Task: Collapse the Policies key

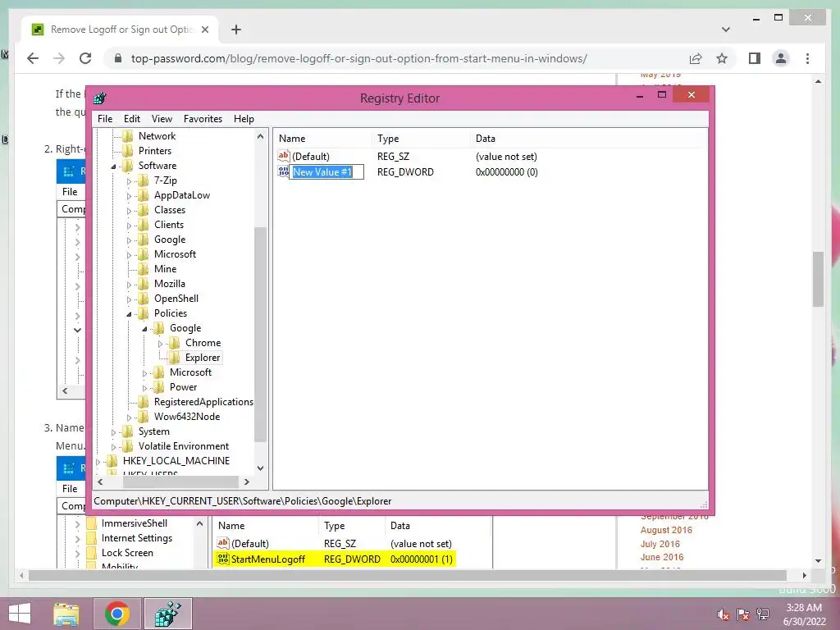Action: point(129,314)
